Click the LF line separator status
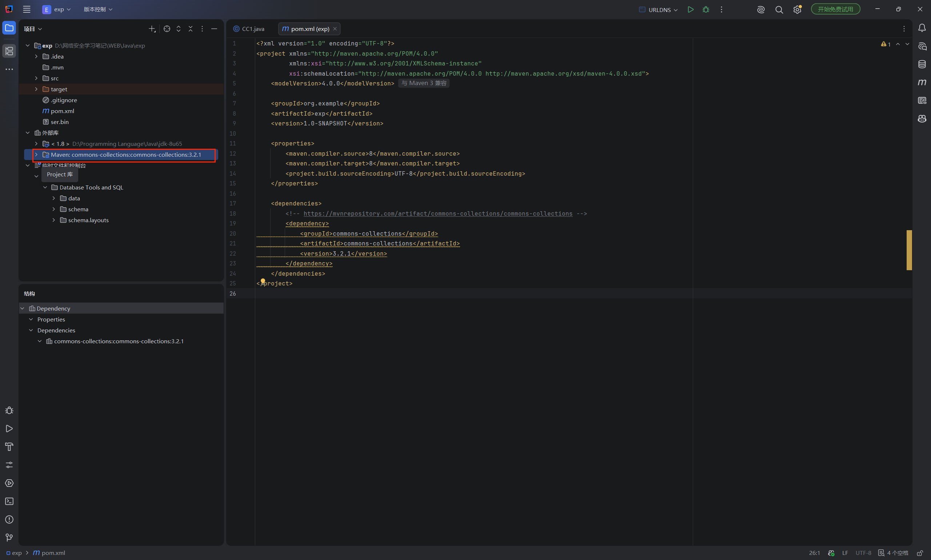Viewport: 931px width, 560px height. pyautogui.click(x=845, y=553)
